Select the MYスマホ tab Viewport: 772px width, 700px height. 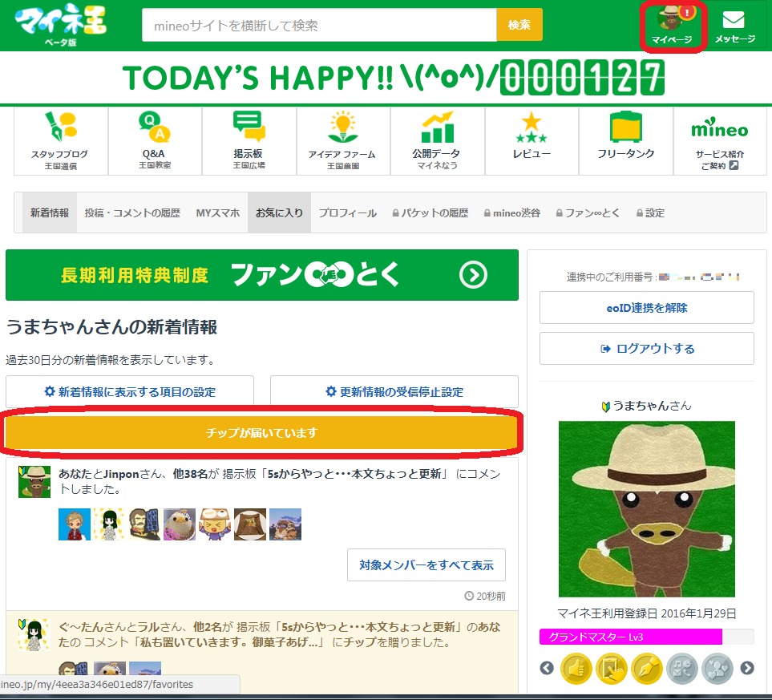point(217,212)
